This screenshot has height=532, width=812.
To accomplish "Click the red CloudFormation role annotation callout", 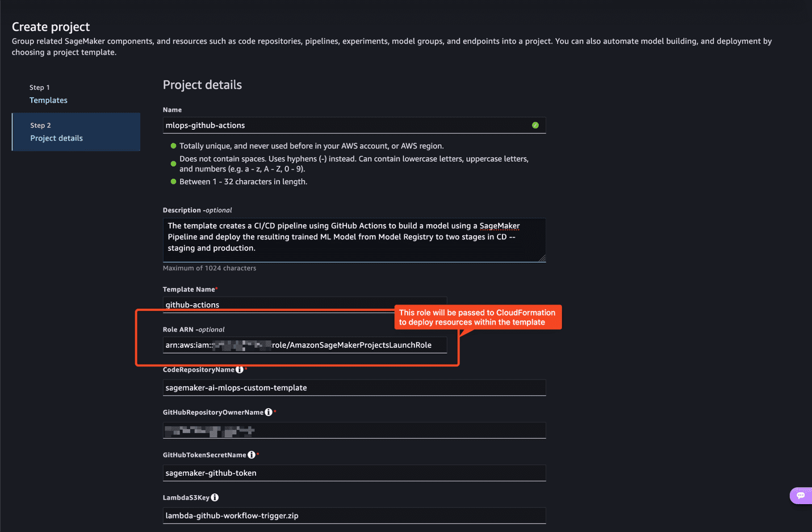I will click(x=478, y=317).
